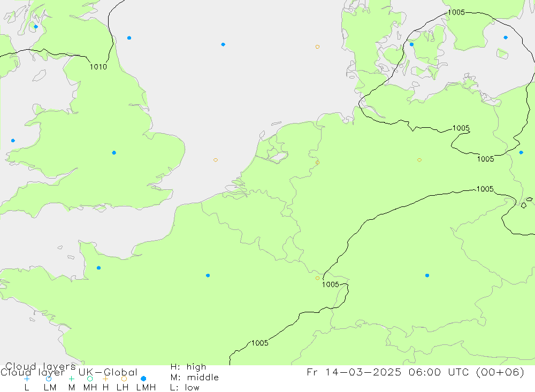Image resolution: width=535 pixels, height=392 pixels.
Task: Select the blue marker over Normandy in France
Action: click(x=98, y=268)
